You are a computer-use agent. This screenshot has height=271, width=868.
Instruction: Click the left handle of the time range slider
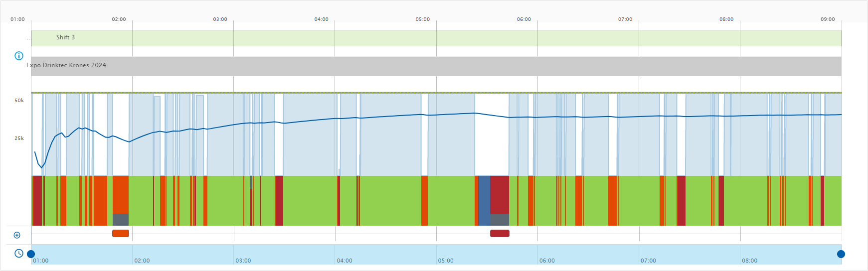[x=31, y=254]
